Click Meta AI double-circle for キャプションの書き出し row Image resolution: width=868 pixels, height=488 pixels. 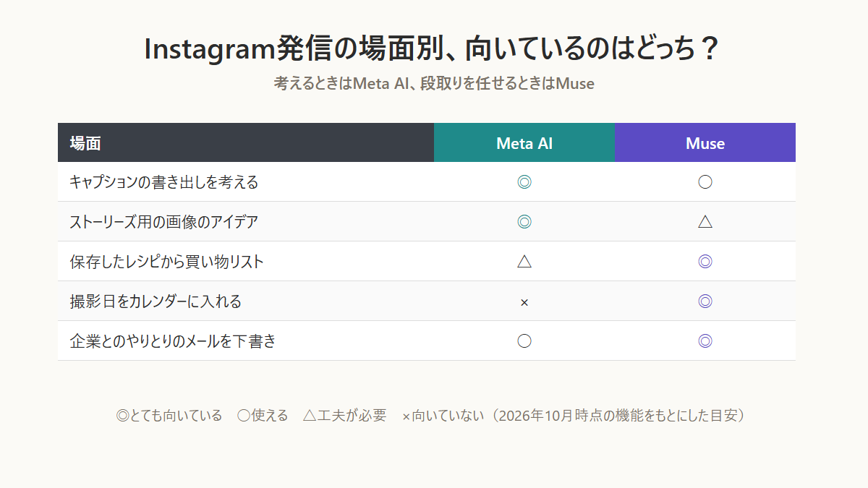524,182
